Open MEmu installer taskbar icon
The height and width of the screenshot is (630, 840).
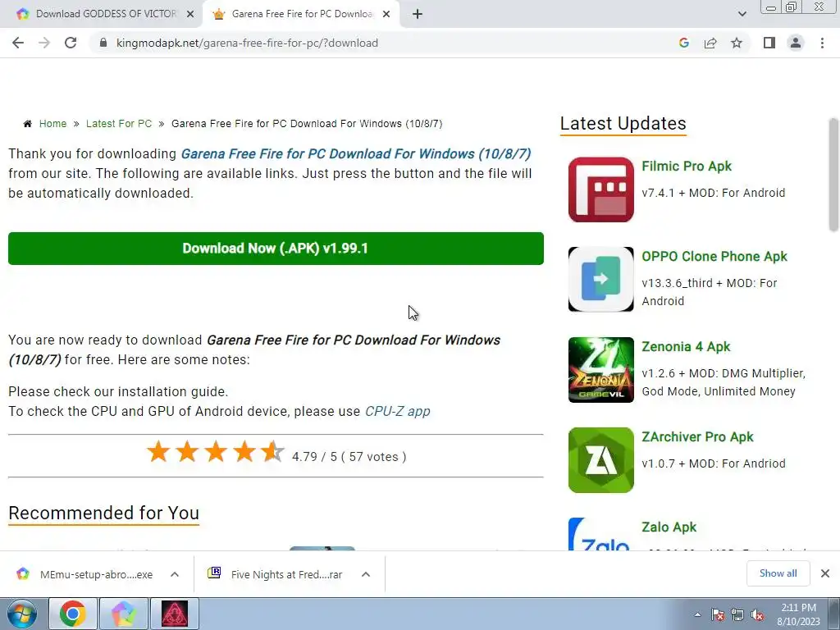(x=123, y=614)
